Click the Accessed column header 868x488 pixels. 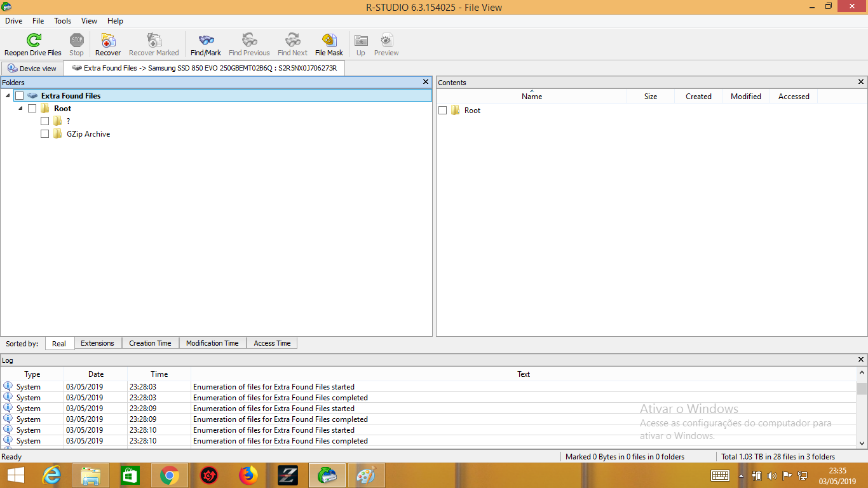point(794,97)
